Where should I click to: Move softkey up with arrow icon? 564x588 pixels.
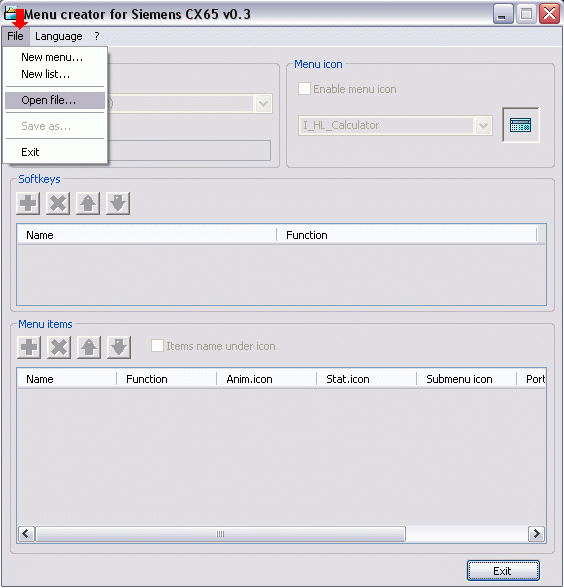click(88, 204)
